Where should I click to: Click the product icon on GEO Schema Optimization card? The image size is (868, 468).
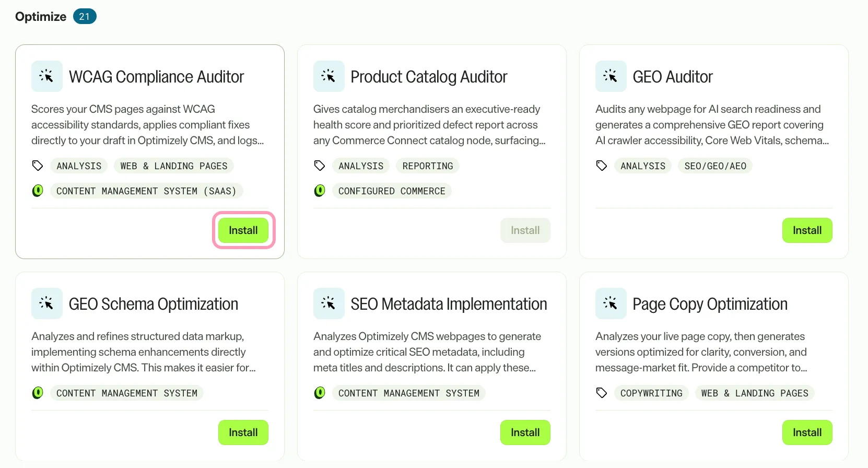click(x=38, y=393)
